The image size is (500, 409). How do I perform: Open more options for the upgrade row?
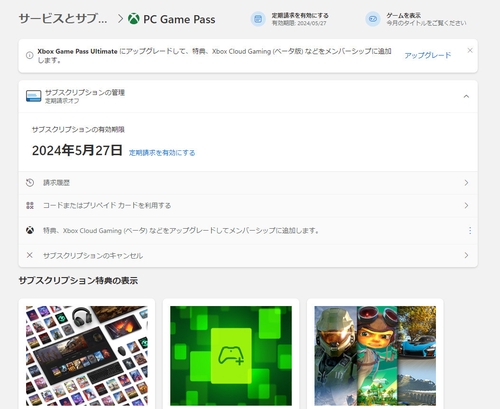(x=470, y=230)
